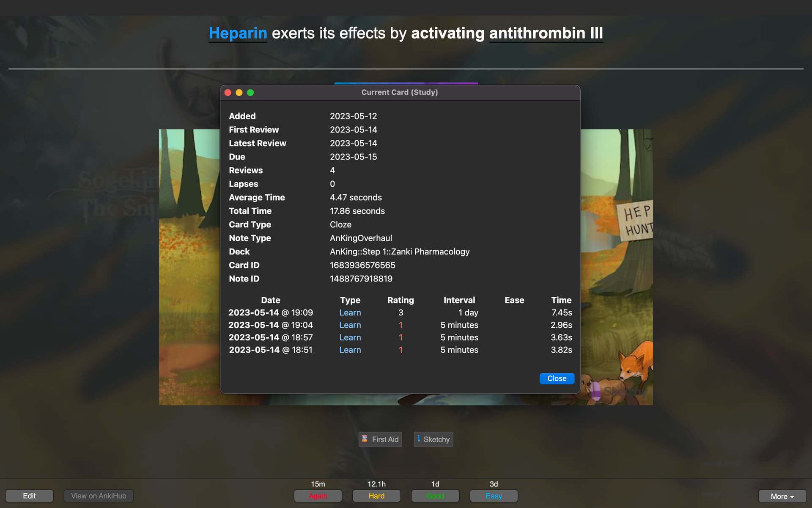Click the colored progress bar above the dialog
The height and width of the screenshot is (508, 812).
pyautogui.click(x=406, y=83)
